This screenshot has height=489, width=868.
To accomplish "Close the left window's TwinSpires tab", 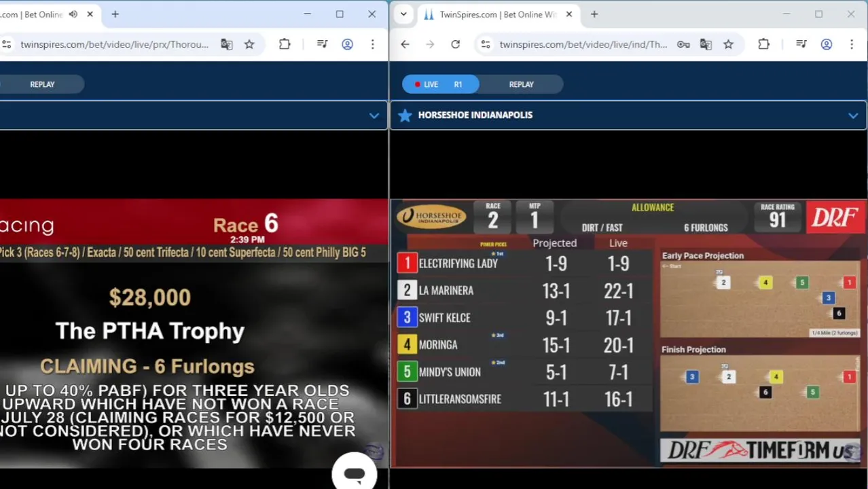I will 90,14.
